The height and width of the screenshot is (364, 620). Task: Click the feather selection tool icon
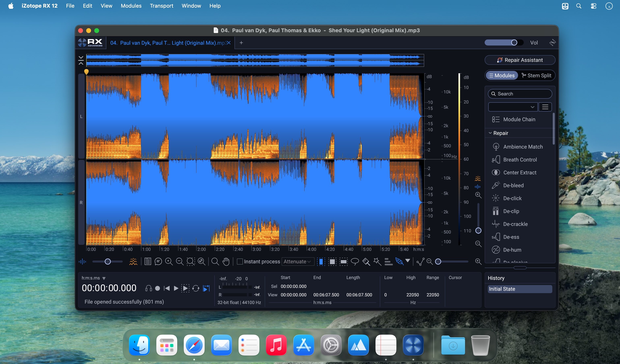click(x=400, y=261)
